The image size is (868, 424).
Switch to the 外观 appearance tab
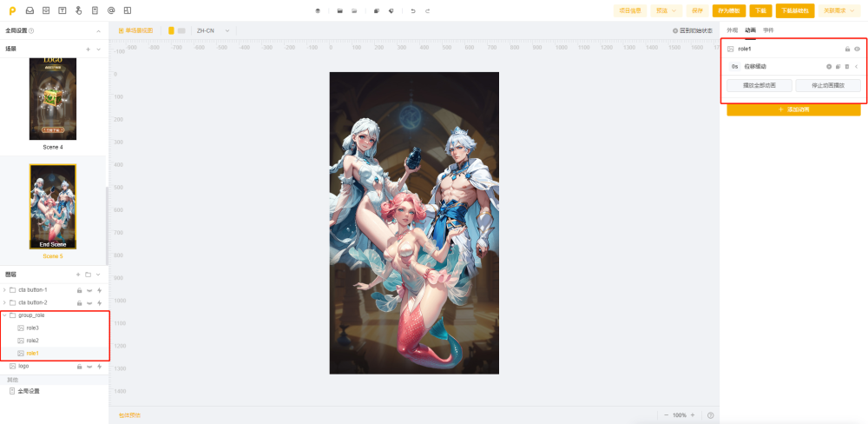732,30
